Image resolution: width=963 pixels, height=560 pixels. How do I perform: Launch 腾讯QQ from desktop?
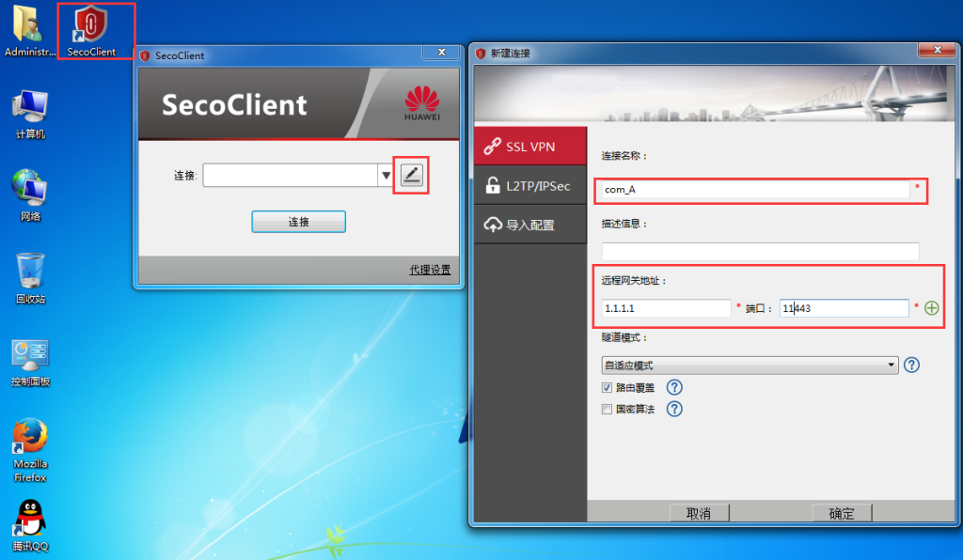coord(30,525)
